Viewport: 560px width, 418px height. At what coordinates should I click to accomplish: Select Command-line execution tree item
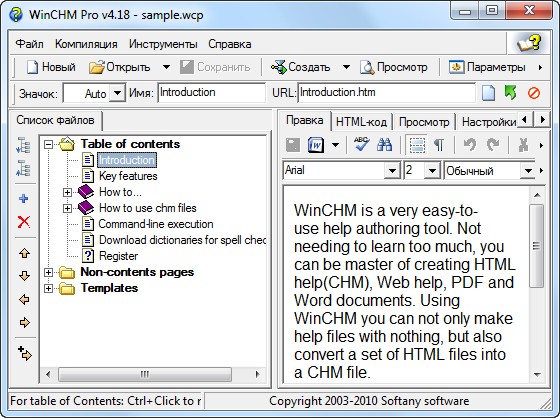[x=156, y=224]
